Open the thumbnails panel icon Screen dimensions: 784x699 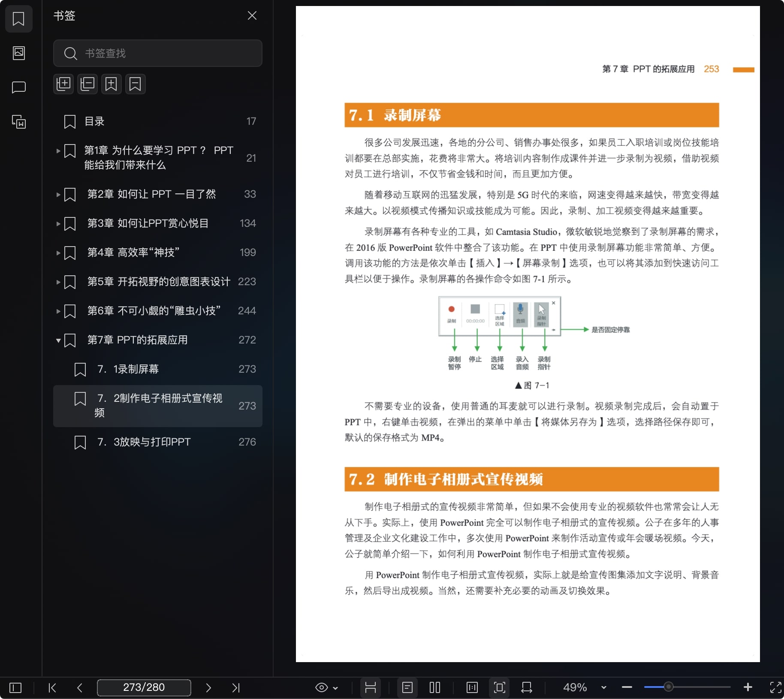(x=18, y=53)
